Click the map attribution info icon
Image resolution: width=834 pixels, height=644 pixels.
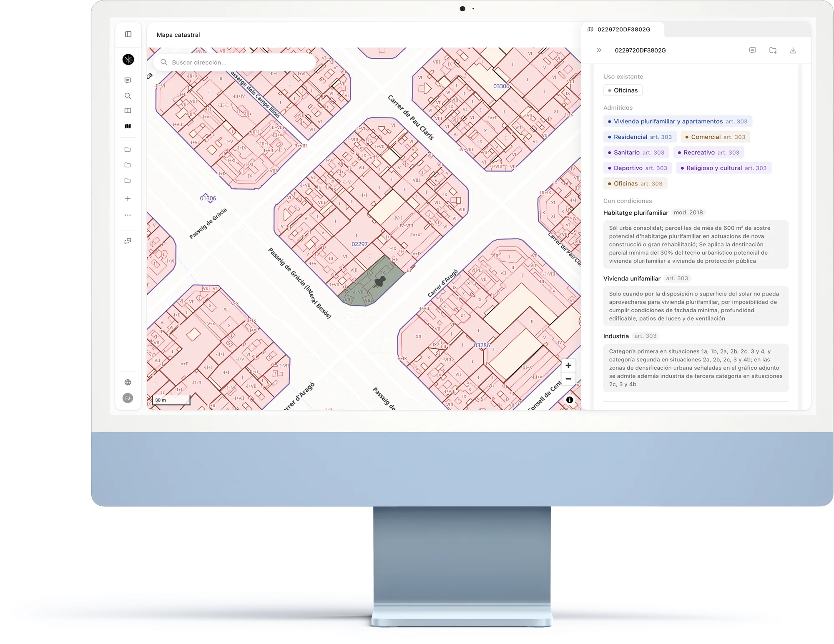coord(570,400)
